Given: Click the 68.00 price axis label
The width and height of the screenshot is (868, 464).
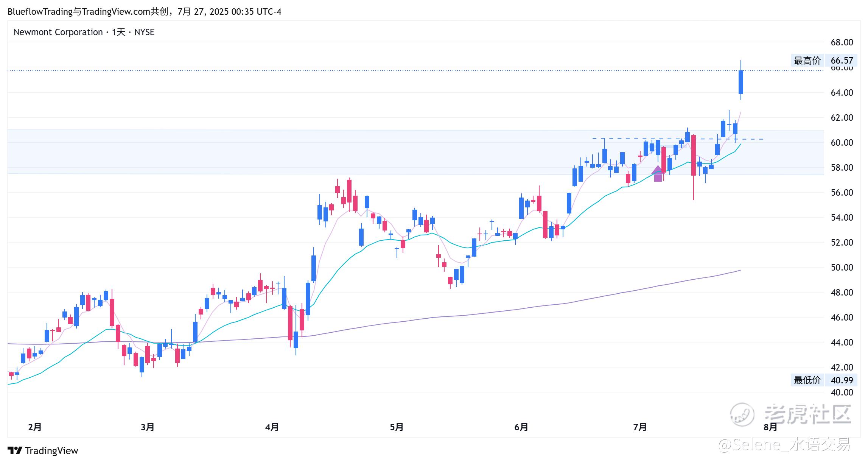Looking at the screenshot, I should (842, 42).
